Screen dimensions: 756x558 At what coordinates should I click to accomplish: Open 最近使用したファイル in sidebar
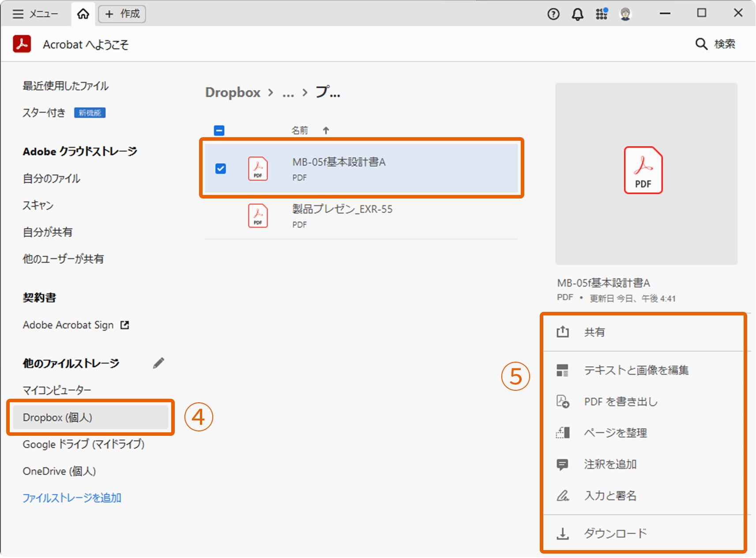click(65, 86)
